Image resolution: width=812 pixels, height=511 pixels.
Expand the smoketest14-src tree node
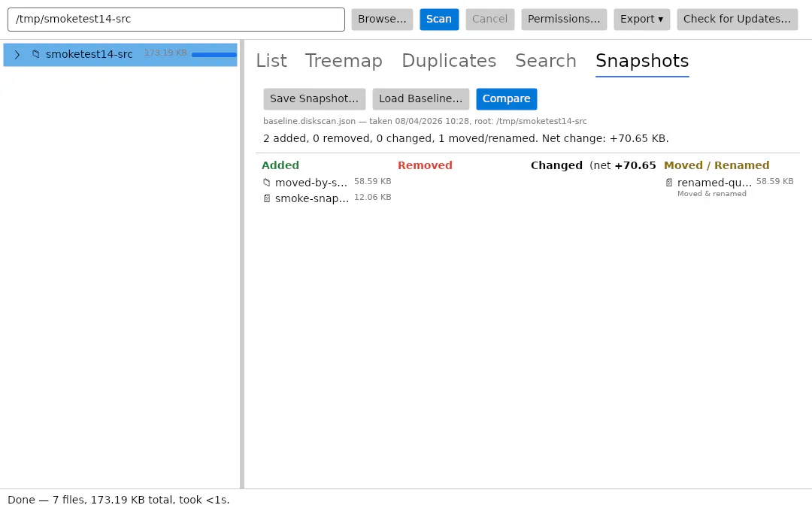pyautogui.click(x=17, y=54)
